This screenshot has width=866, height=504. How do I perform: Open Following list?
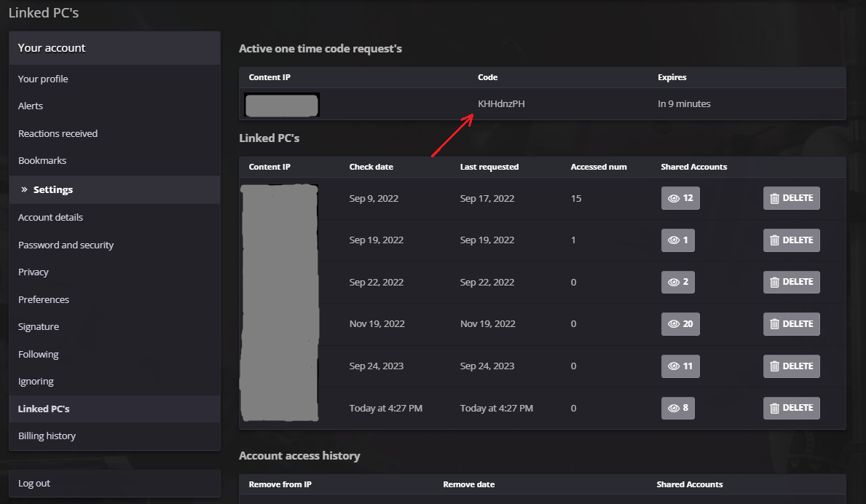click(114, 355)
